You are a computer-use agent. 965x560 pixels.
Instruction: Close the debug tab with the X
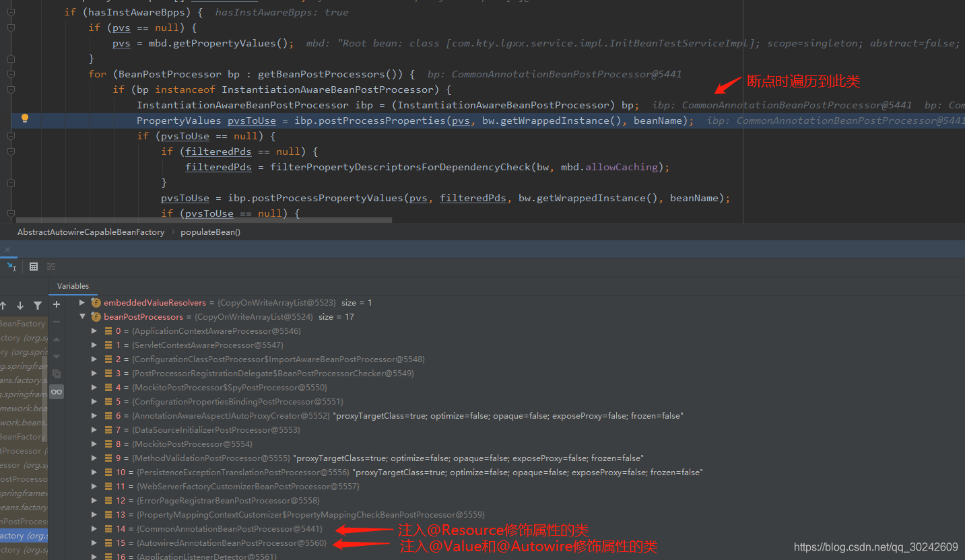click(7, 250)
